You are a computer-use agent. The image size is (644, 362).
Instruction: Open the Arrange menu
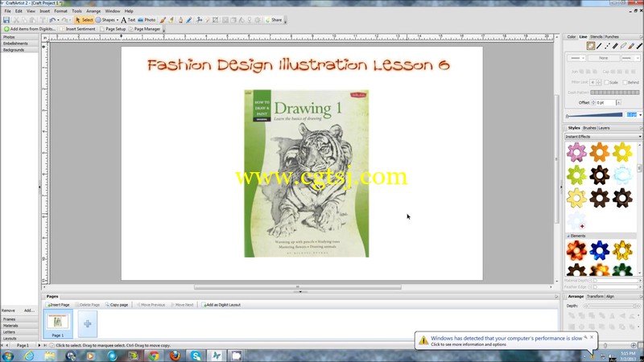(x=93, y=11)
